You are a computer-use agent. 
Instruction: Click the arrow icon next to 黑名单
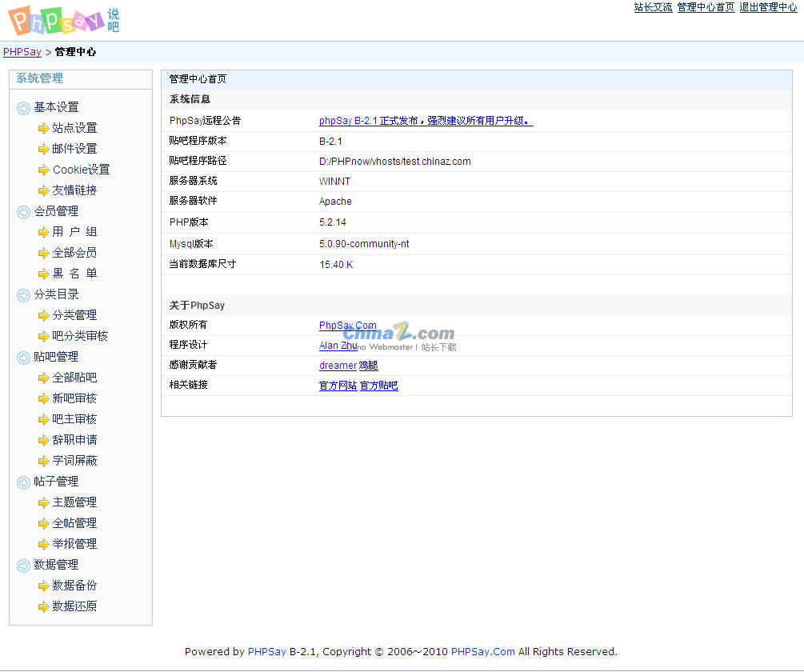click(43, 274)
